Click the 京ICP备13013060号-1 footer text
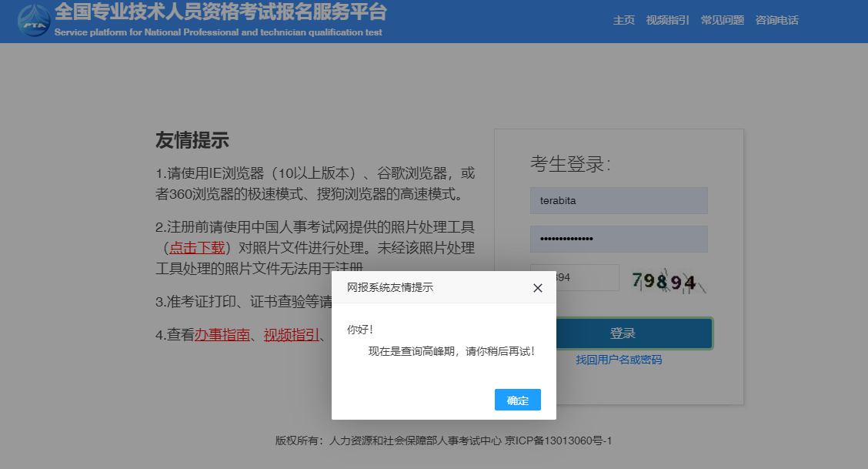The width and height of the screenshot is (868, 469). 558,441
